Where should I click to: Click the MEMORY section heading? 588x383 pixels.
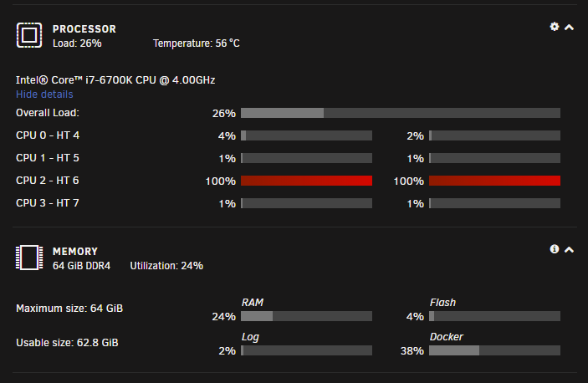coord(75,252)
